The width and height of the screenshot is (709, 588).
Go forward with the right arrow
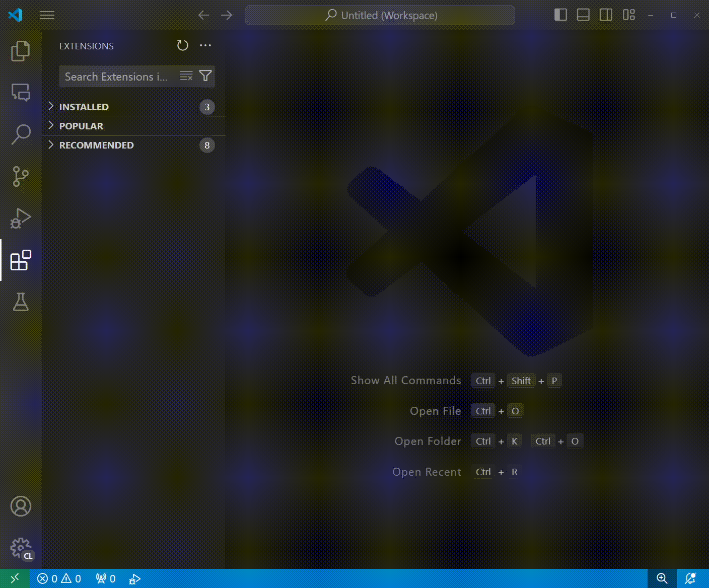[227, 15]
